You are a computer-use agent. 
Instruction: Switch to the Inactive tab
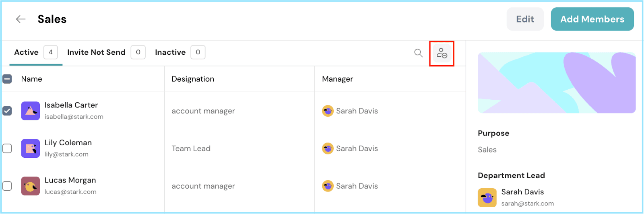(170, 52)
